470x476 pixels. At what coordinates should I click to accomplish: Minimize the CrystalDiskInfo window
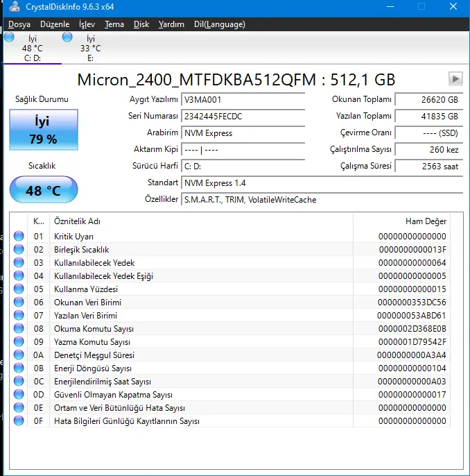pos(390,6)
